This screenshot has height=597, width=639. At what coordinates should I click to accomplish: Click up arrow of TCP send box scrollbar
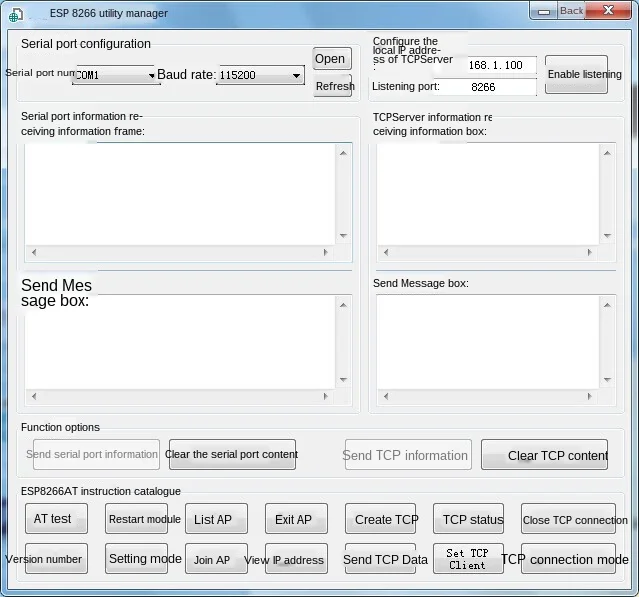click(x=607, y=305)
